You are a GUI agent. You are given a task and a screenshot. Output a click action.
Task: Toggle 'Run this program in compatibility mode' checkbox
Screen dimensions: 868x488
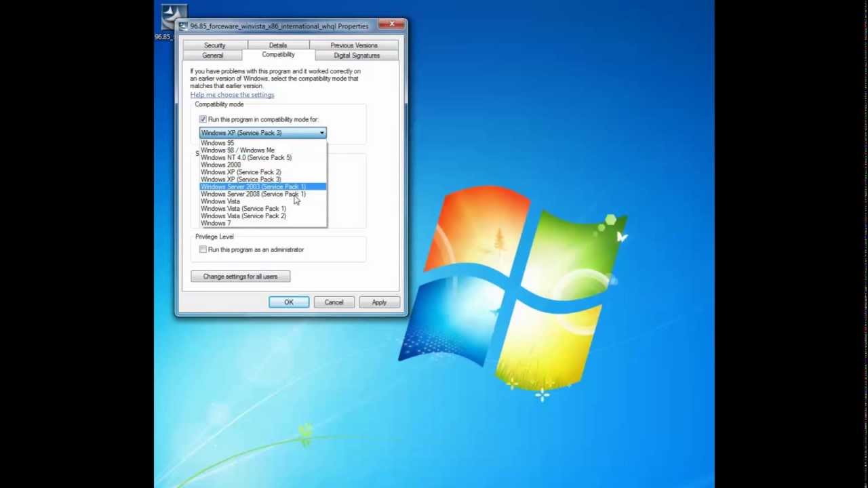point(203,119)
